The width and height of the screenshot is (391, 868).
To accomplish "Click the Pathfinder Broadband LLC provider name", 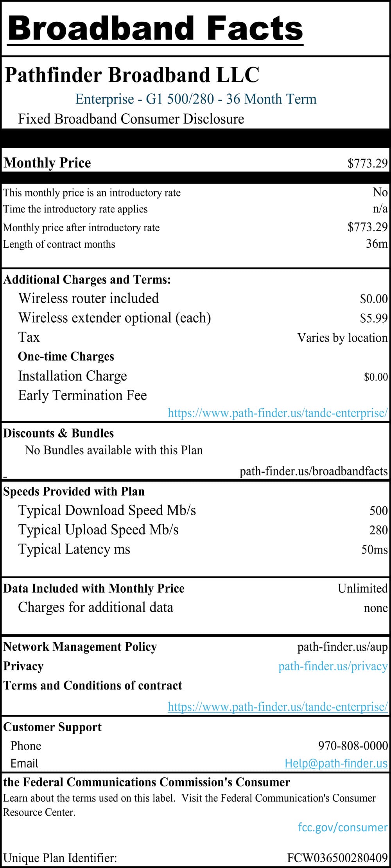I will click(132, 75).
